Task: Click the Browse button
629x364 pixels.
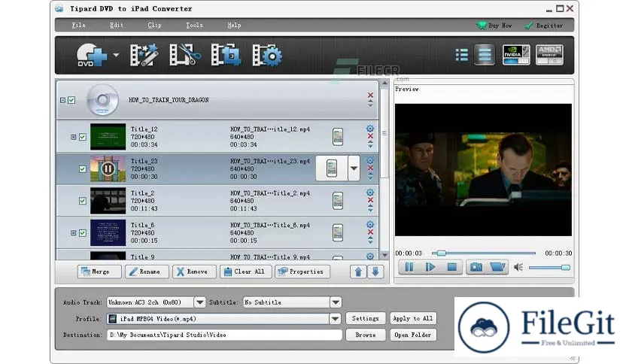Action: coord(366,335)
